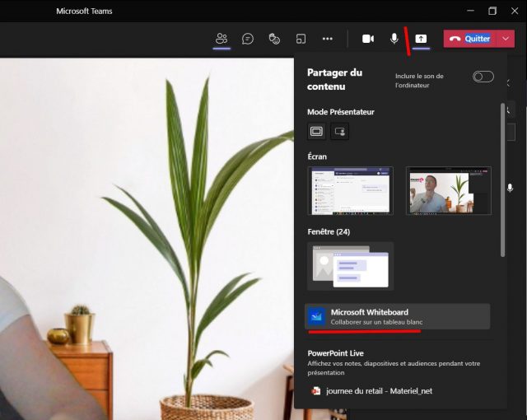Click the share content tray icon

click(x=421, y=39)
